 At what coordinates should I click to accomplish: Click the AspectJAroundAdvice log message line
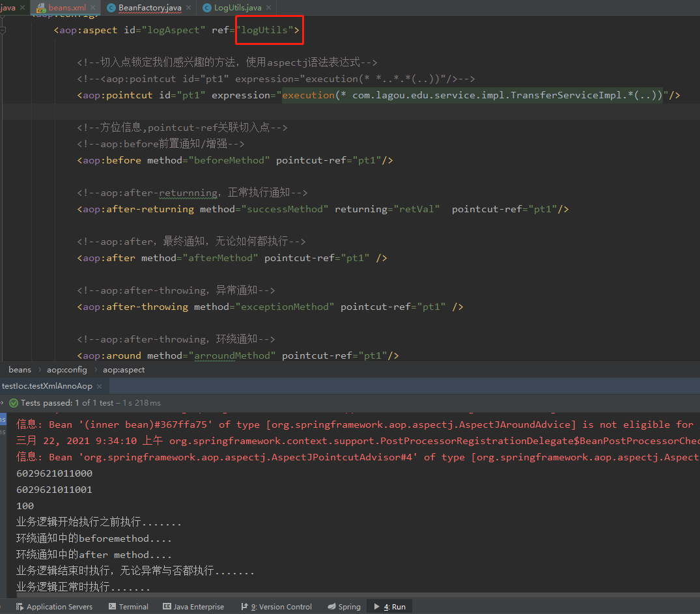click(356, 425)
